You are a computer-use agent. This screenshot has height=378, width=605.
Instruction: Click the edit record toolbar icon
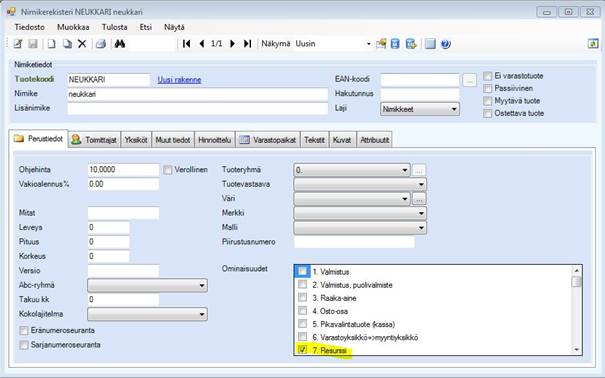tap(18, 44)
